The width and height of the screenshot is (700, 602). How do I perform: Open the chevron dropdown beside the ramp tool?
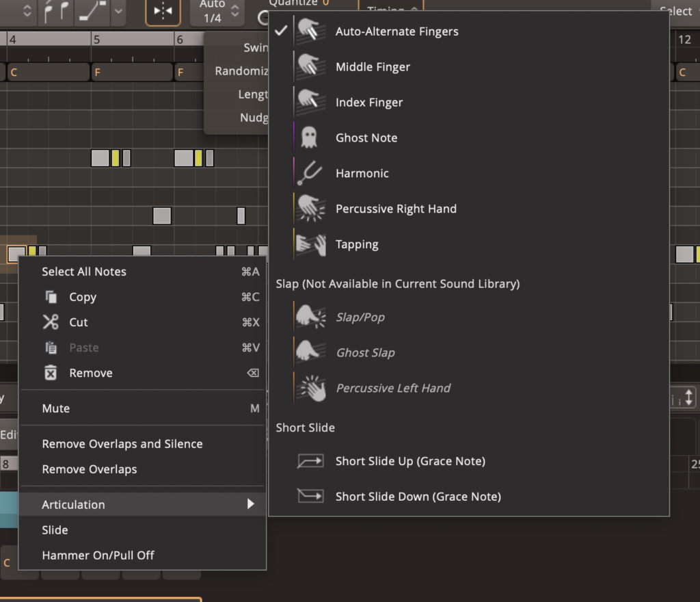(118, 11)
